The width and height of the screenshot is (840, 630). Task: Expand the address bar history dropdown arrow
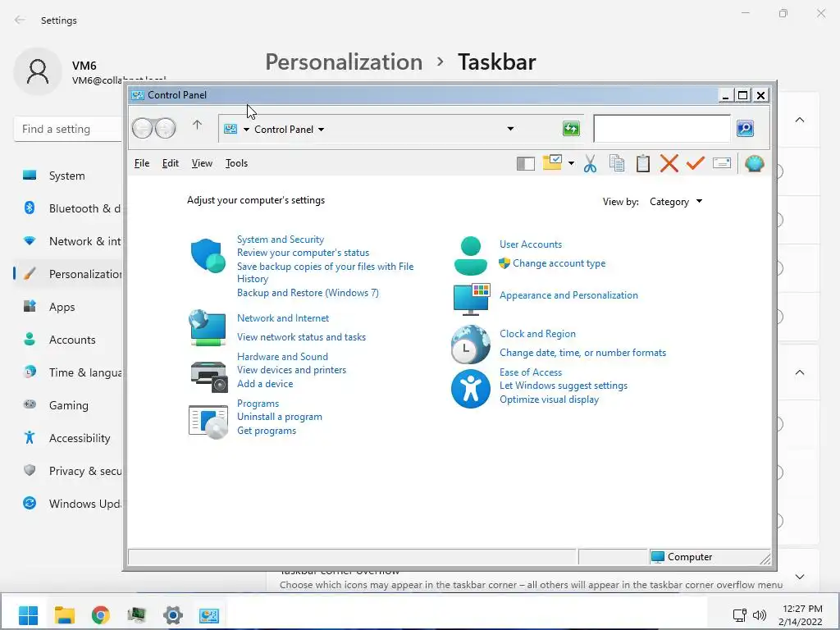pyautogui.click(x=510, y=129)
